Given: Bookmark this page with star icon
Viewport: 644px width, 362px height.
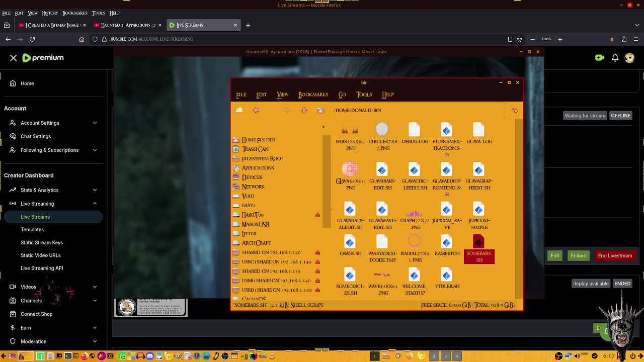Looking at the screenshot, I should (x=519, y=39).
